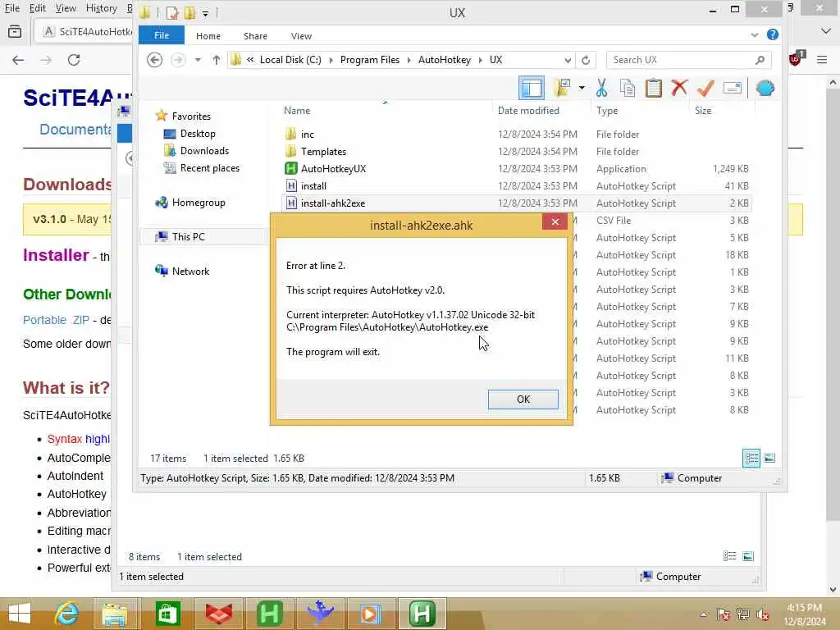This screenshot has width=840, height=630.
Task: Click the Paste clipboard icon
Action: click(x=653, y=88)
